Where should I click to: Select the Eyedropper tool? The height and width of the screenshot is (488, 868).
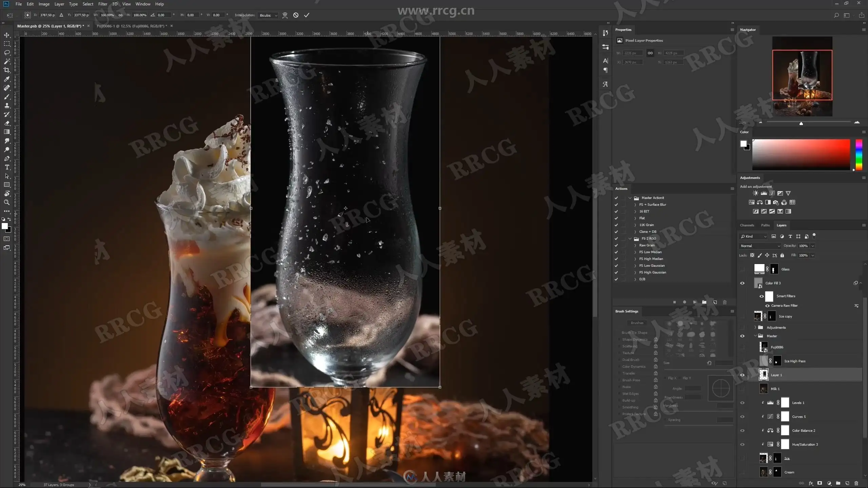(x=7, y=79)
